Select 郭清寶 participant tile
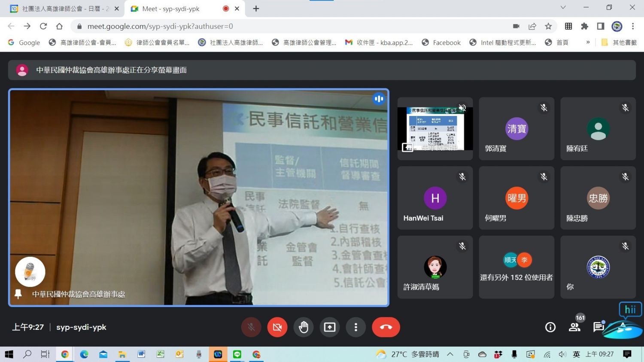644x362 pixels. (516, 129)
